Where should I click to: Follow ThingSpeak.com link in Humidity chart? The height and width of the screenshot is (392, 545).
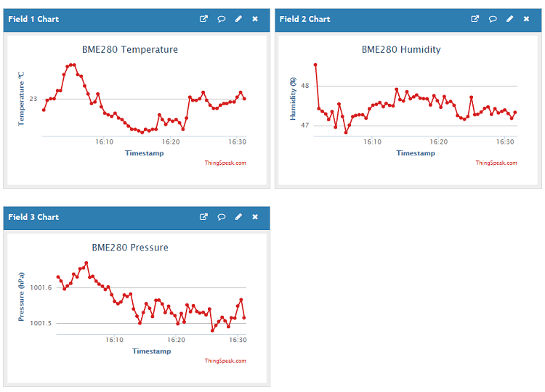pos(497,163)
